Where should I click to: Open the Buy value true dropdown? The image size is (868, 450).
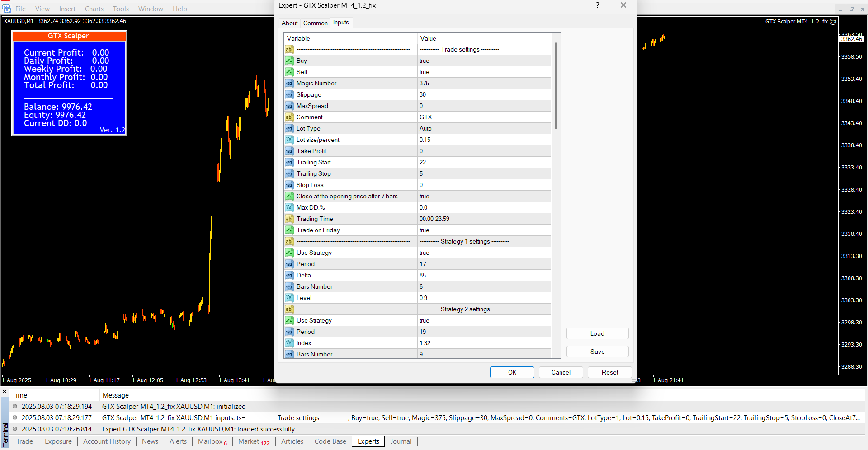click(x=484, y=61)
